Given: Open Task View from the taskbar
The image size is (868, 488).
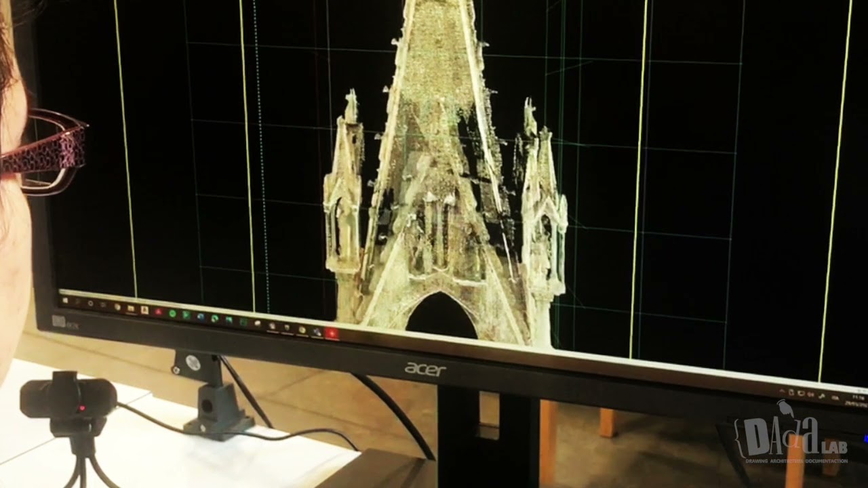Looking at the screenshot, I should (x=104, y=305).
